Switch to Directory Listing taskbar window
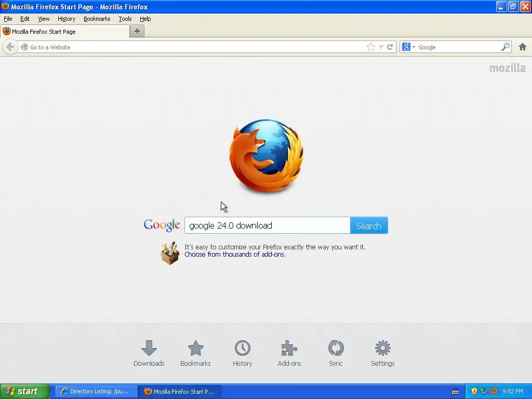 (x=96, y=391)
